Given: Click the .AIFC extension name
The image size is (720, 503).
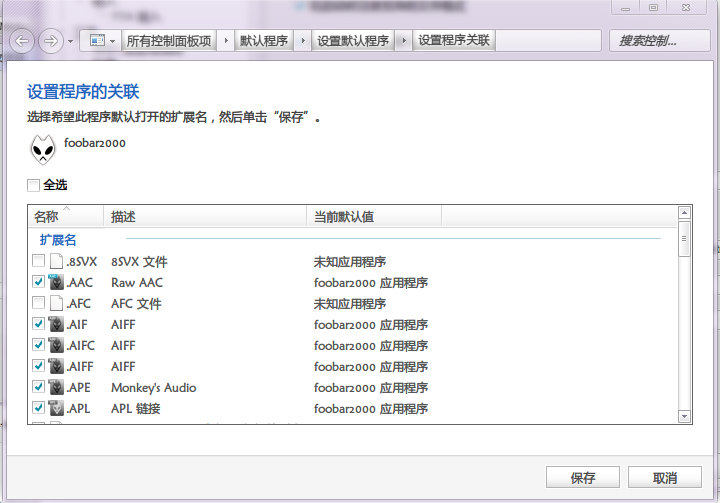Looking at the screenshot, I should [81, 345].
